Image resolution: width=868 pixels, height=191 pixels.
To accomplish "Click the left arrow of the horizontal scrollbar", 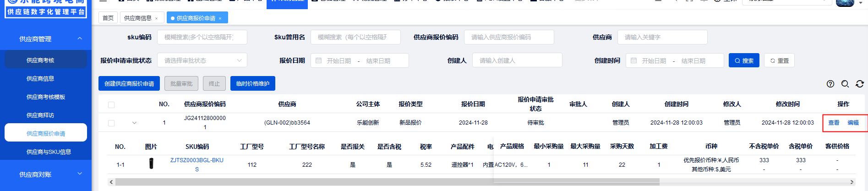I will tap(111, 182).
